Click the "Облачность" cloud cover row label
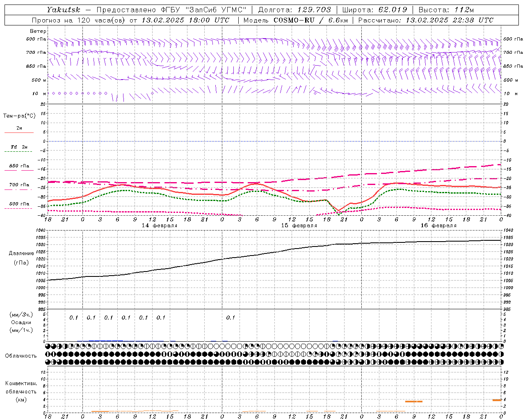Screen dimensions: 525x420 pyautogui.click(x=21, y=356)
